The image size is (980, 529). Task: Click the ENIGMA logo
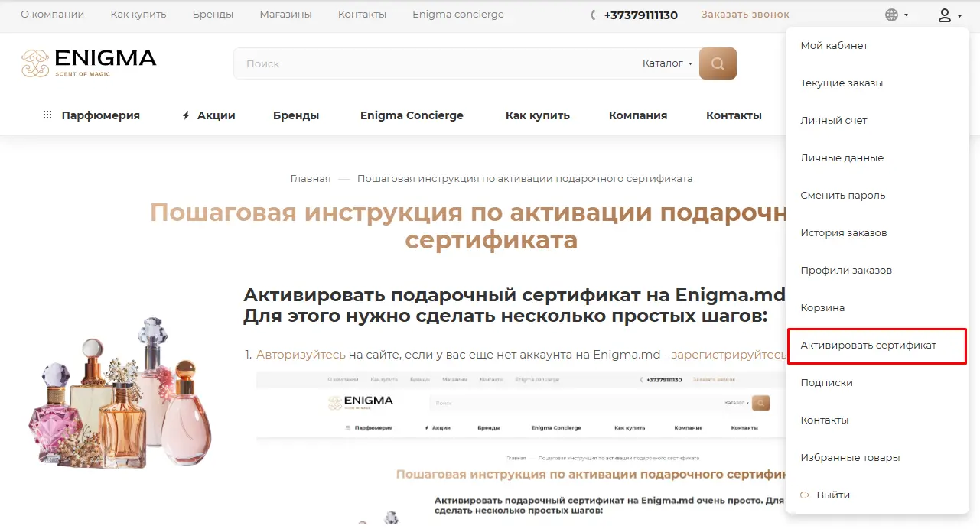pos(89,63)
